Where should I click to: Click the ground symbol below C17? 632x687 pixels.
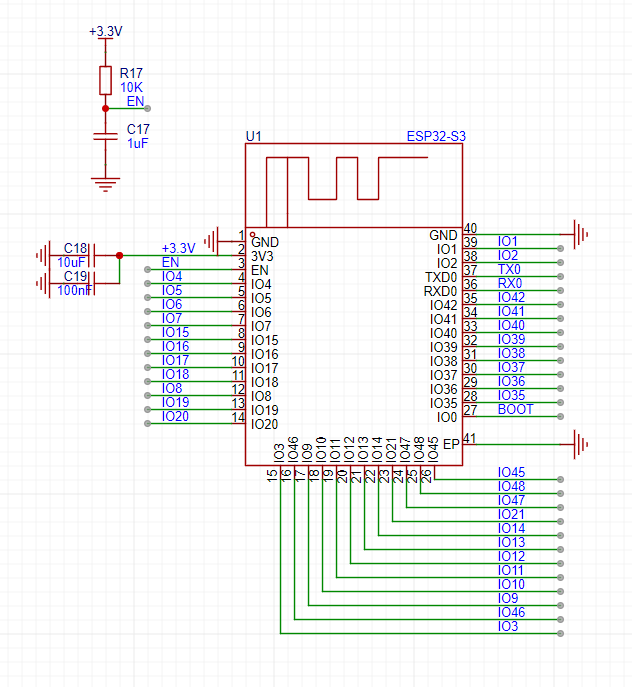(x=105, y=185)
